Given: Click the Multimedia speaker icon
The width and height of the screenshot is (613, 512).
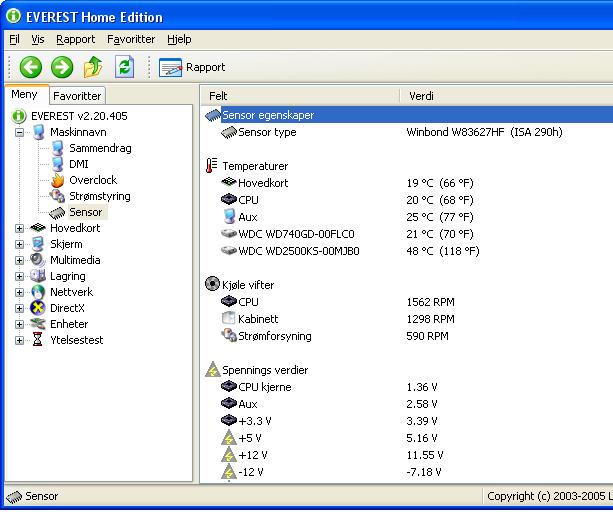Looking at the screenshot, I should (x=38, y=260).
